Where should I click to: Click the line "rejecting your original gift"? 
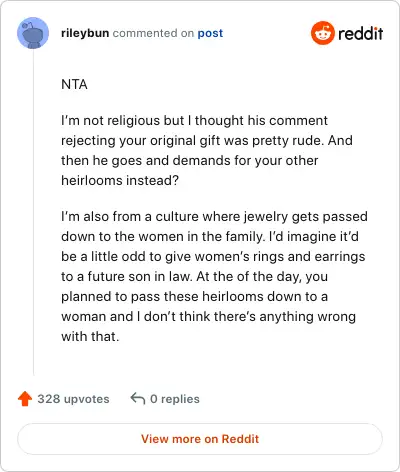click(x=207, y=141)
